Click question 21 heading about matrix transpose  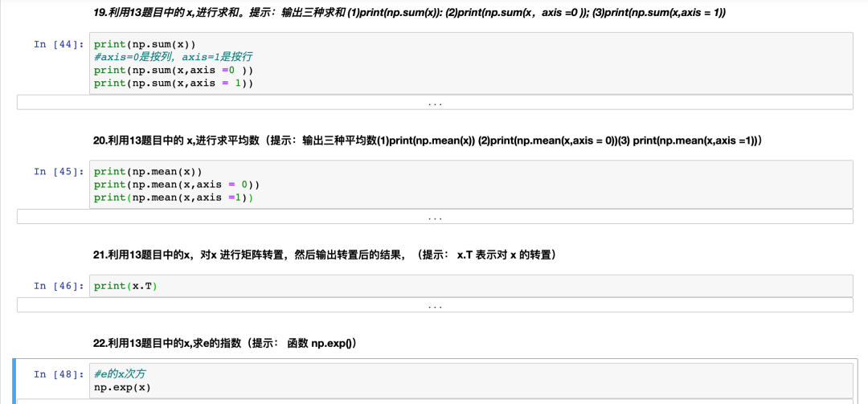click(325, 255)
